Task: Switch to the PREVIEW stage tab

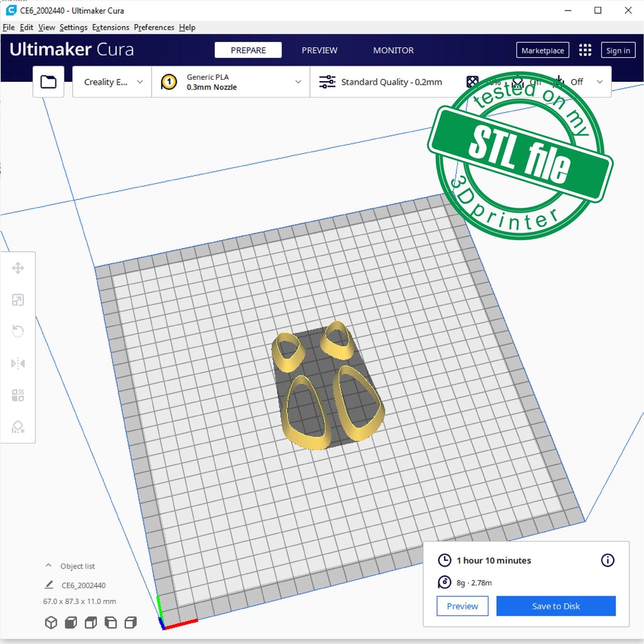Action: point(319,50)
